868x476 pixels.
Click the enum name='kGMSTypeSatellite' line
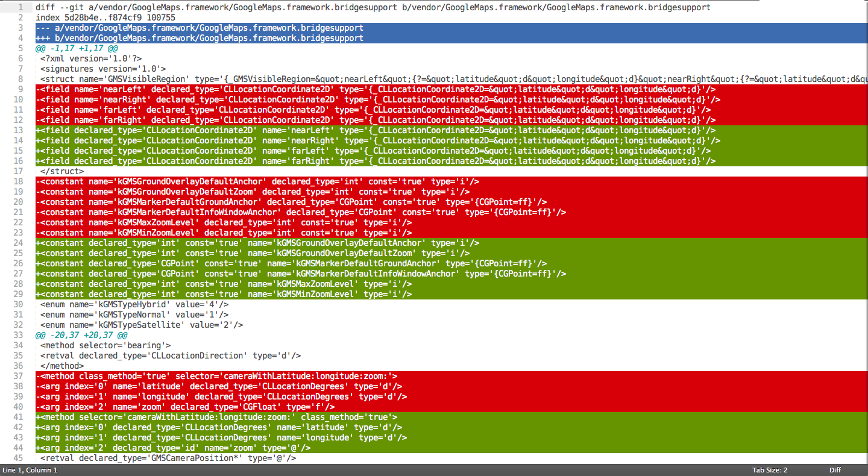click(x=142, y=325)
